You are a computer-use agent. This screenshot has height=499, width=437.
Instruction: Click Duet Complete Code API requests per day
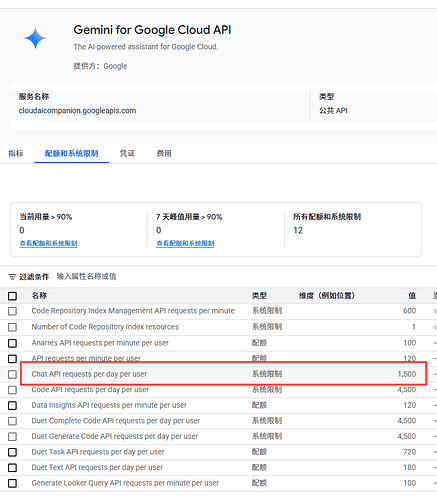[x=116, y=421]
